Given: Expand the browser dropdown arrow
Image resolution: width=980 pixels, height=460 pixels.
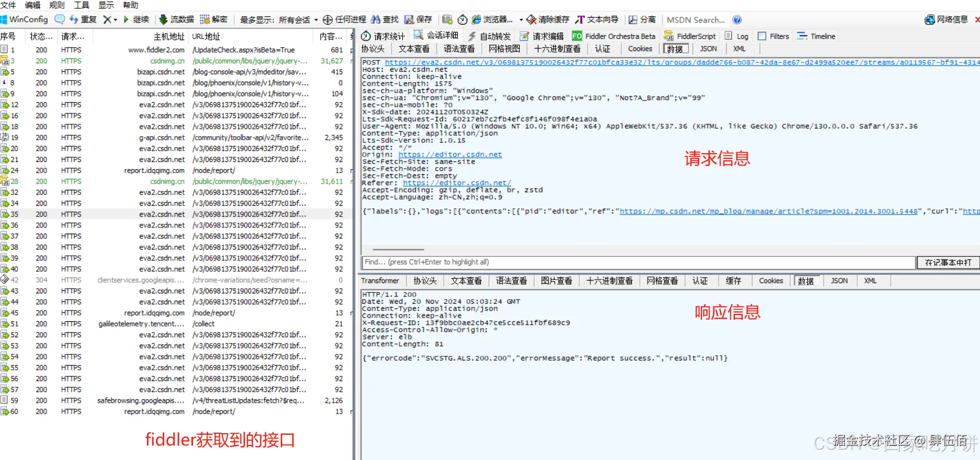Looking at the screenshot, I should point(521,20).
